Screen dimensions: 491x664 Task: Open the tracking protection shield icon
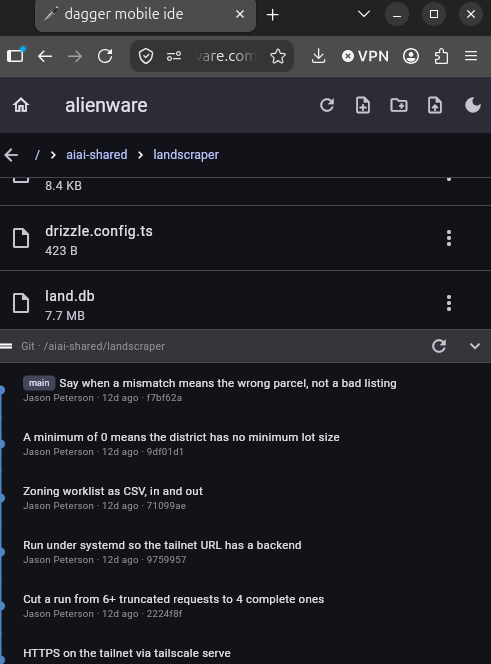[x=146, y=56]
